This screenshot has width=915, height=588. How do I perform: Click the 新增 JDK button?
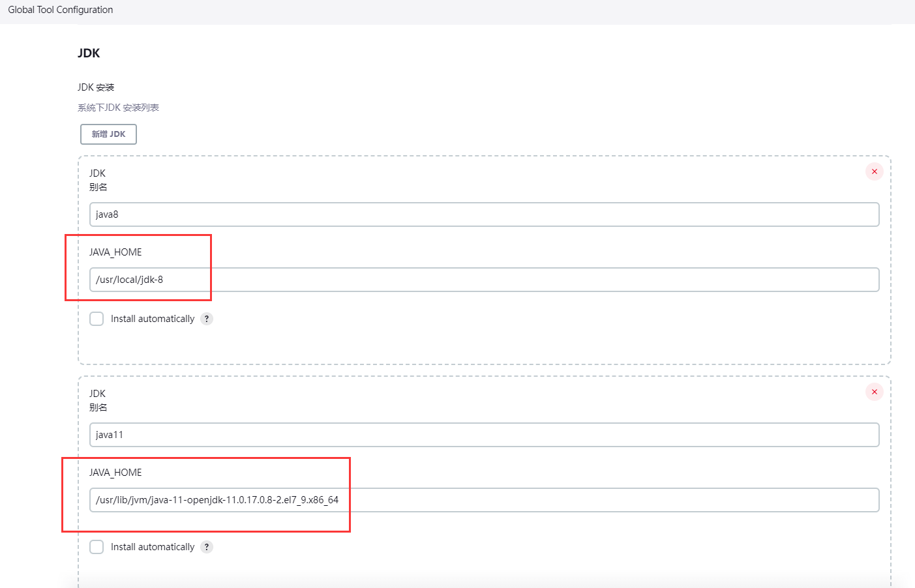(x=108, y=134)
